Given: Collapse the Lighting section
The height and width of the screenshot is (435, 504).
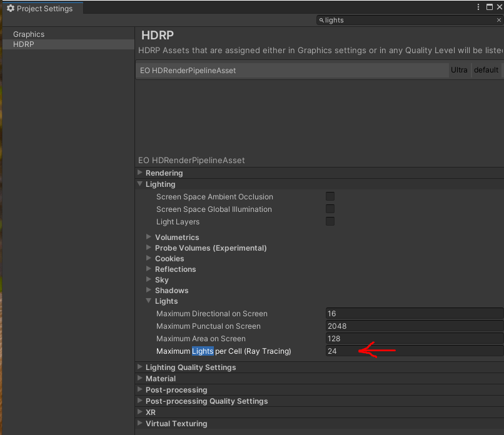Looking at the screenshot, I should coord(139,184).
